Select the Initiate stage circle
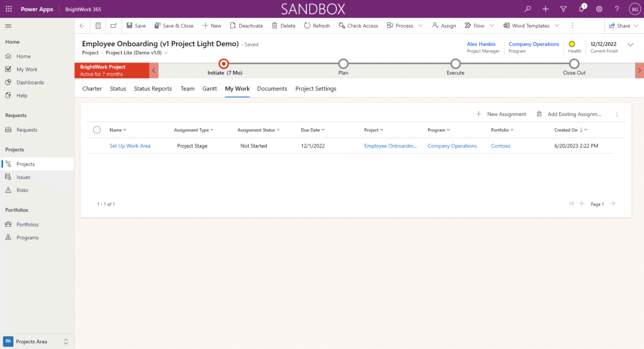 click(x=224, y=64)
